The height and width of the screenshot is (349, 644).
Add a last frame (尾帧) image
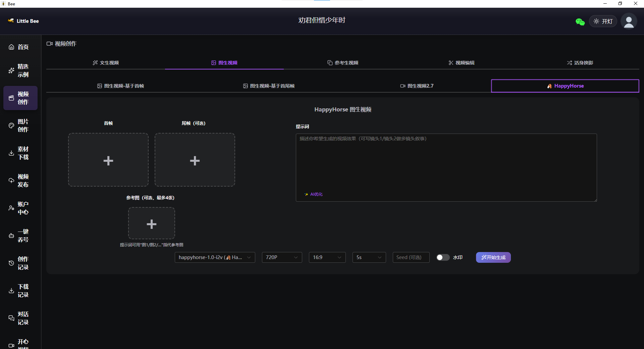(x=195, y=160)
